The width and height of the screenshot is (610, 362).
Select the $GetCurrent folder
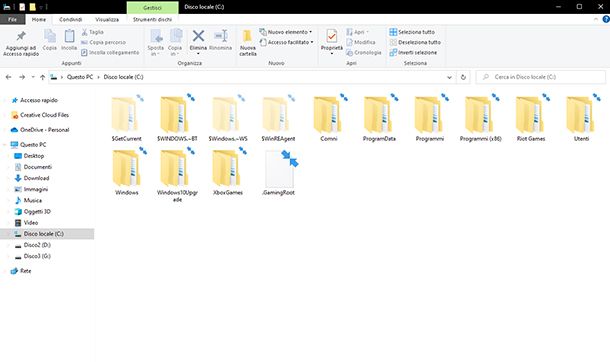[126, 118]
